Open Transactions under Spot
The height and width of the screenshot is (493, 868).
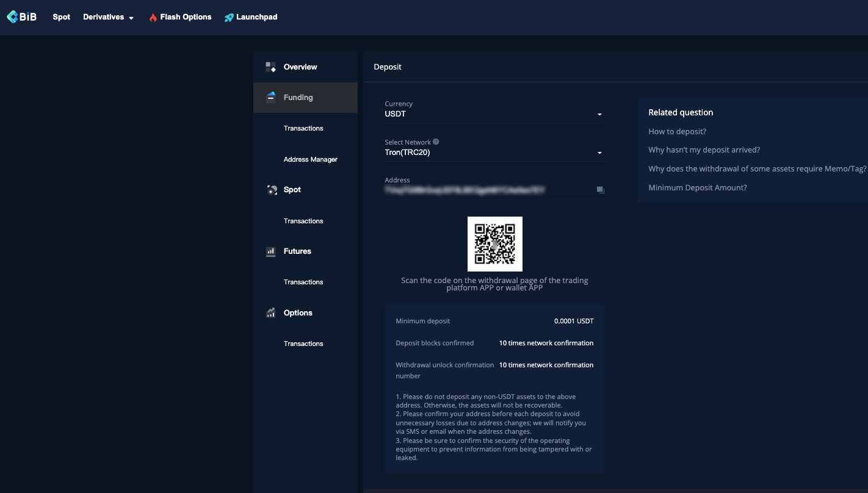[x=303, y=221]
